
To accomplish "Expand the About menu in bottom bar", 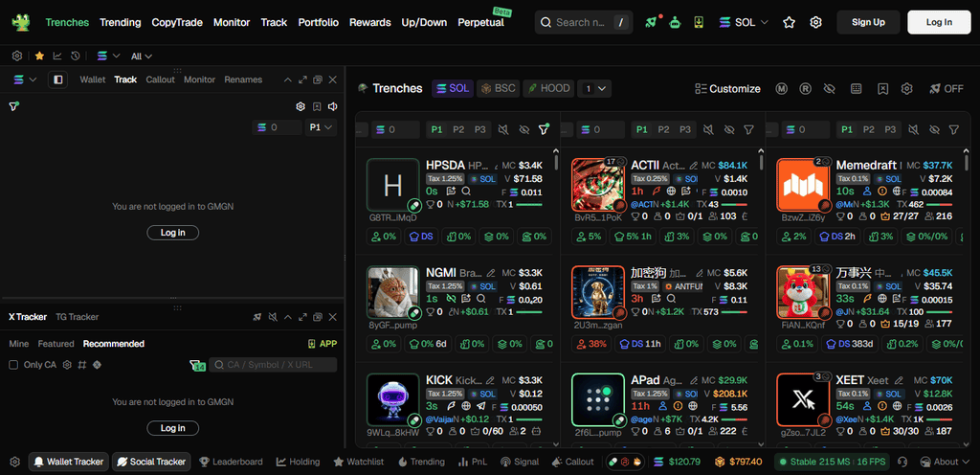I will (944, 462).
